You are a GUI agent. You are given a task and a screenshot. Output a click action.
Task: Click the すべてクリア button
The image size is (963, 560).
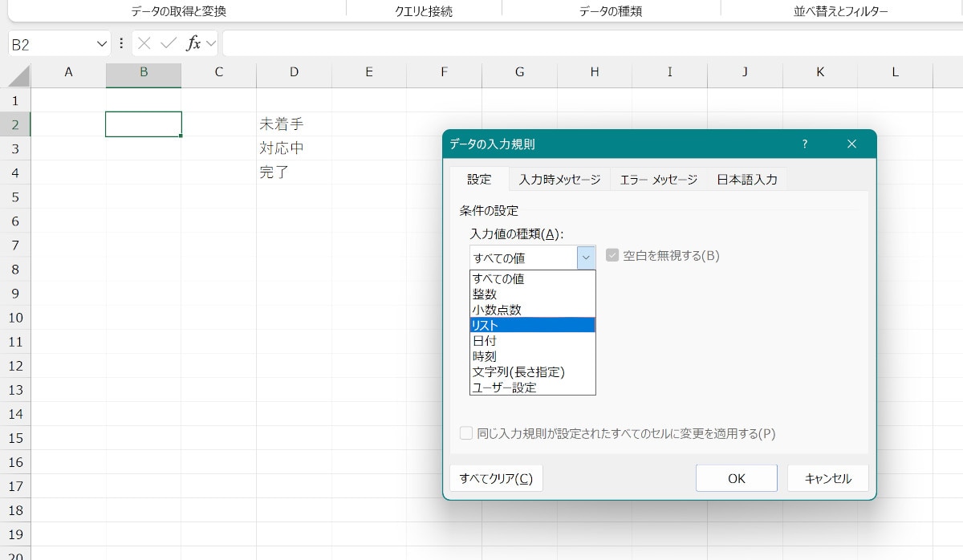496,478
